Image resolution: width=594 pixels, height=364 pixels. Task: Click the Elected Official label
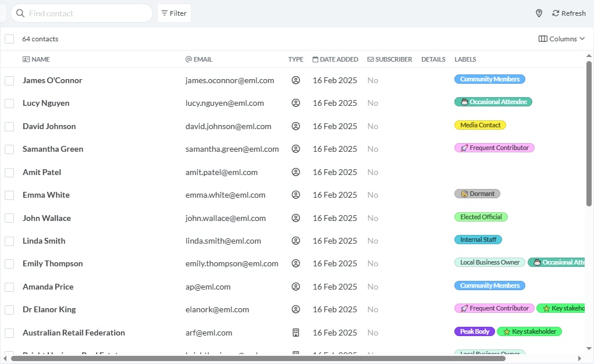tap(481, 217)
